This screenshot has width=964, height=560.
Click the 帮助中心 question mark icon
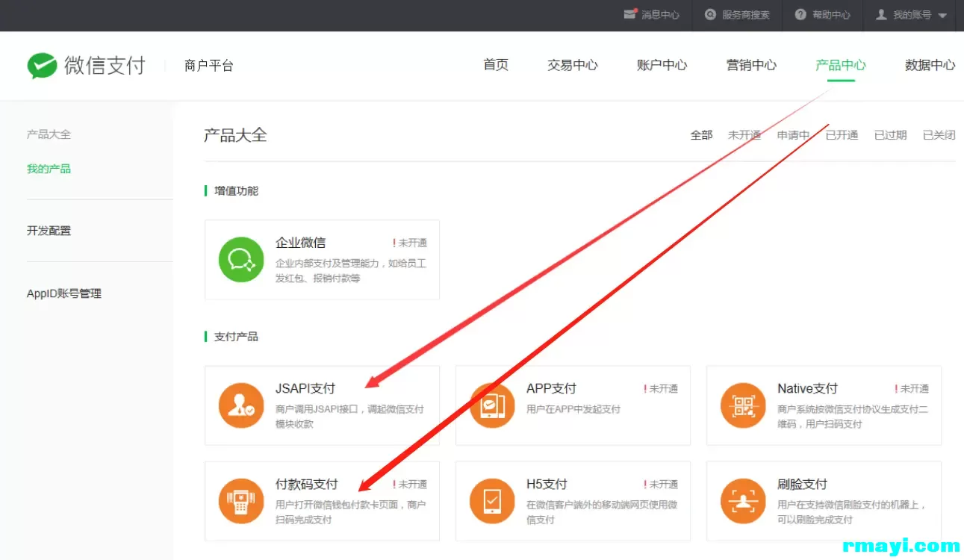(801, 15)
